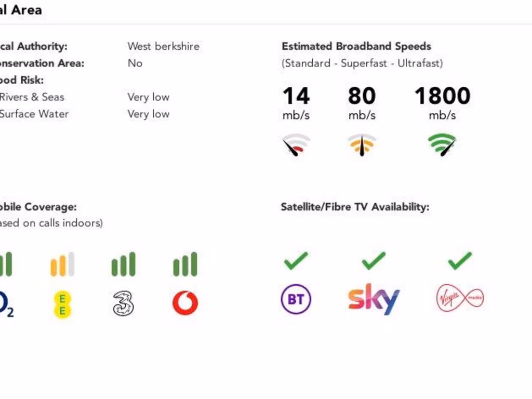Click the EE network logo
Image resolution: width=532 pixels, height=399 pixels.
(62, 304)
